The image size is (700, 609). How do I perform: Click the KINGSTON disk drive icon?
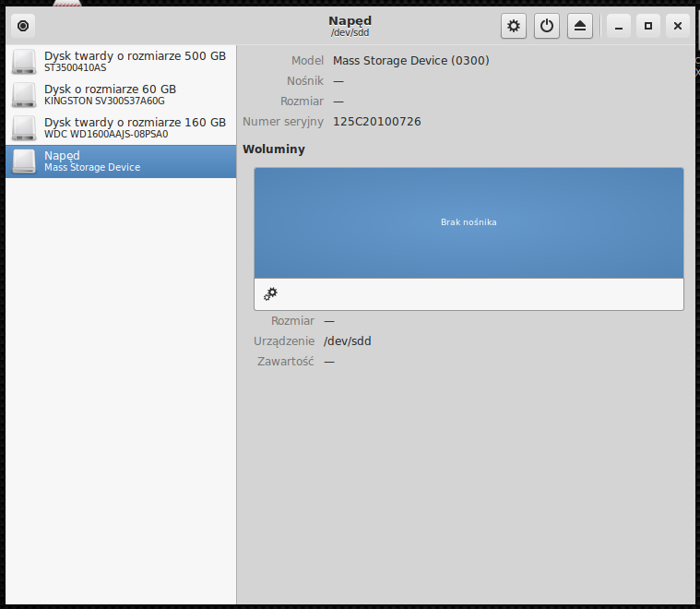pyautogui.click(x=24, y=95)
